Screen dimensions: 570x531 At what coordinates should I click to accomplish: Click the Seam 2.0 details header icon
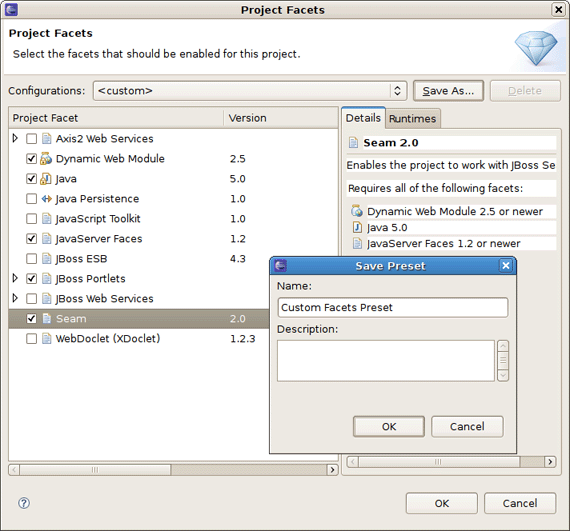tap(353, 142)
